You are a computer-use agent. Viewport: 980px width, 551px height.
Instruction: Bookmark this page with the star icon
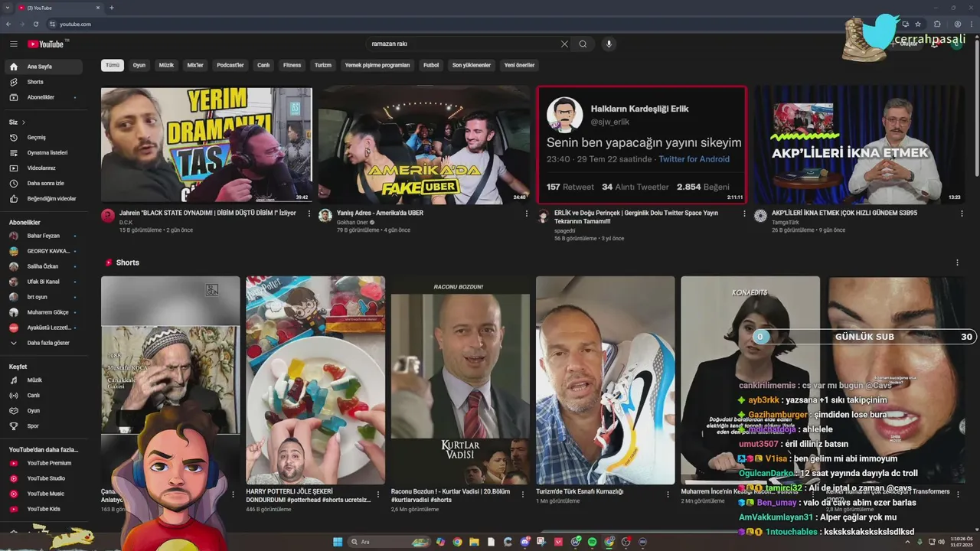918,24
